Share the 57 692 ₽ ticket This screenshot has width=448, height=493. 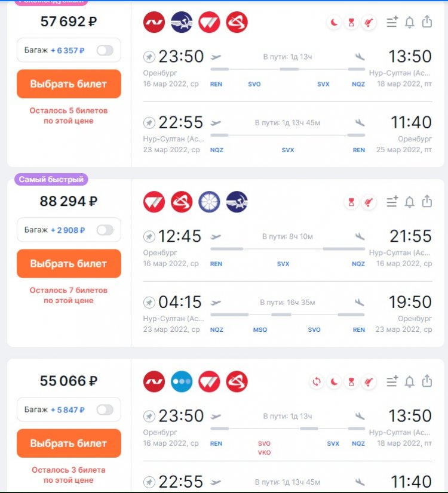click(x=426, y=22)
